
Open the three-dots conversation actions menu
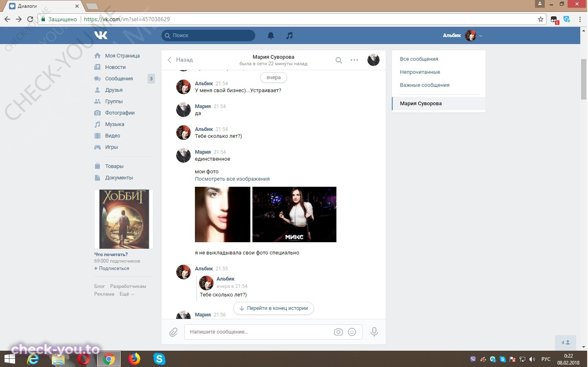point(354,60)
